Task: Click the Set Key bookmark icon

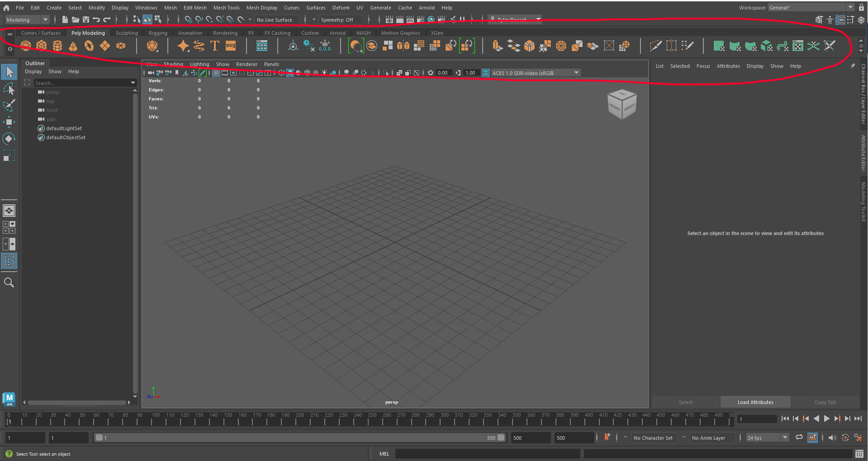Action: click(x=607, y=437)
